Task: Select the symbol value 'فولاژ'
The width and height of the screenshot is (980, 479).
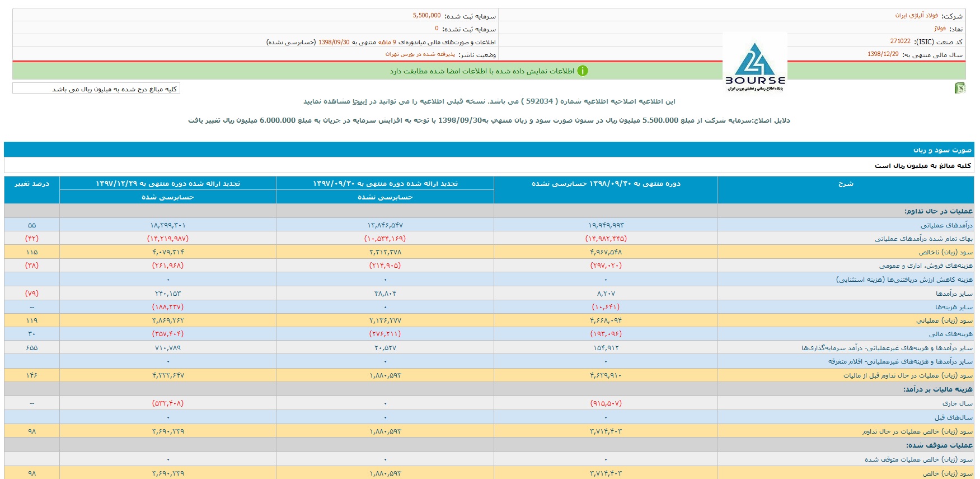Action: (940, 29)
